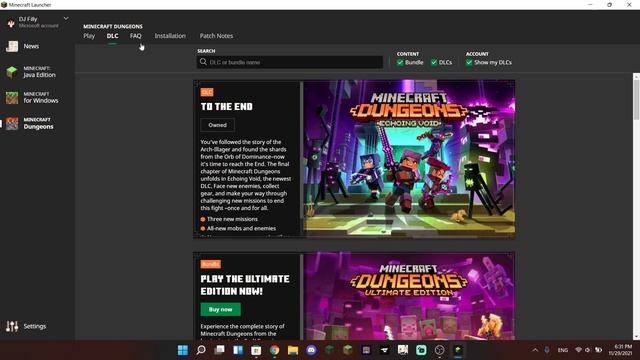640x360 pixels.
Task: Close the Minecraft Launcher window
Action: tap(629, 4)
